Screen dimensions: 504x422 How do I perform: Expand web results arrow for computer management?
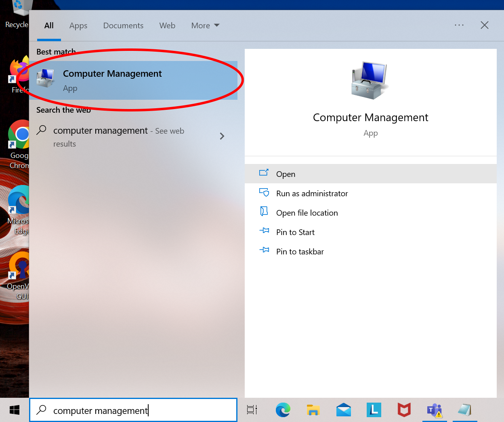coord(222,136)
